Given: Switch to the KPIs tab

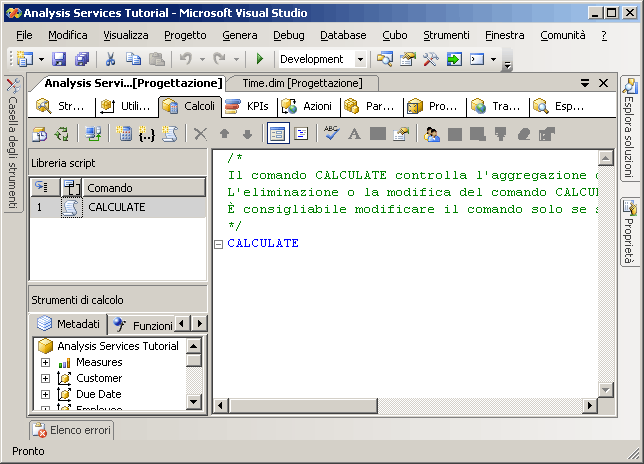Looking at the screenshot, I should (249, 106).
